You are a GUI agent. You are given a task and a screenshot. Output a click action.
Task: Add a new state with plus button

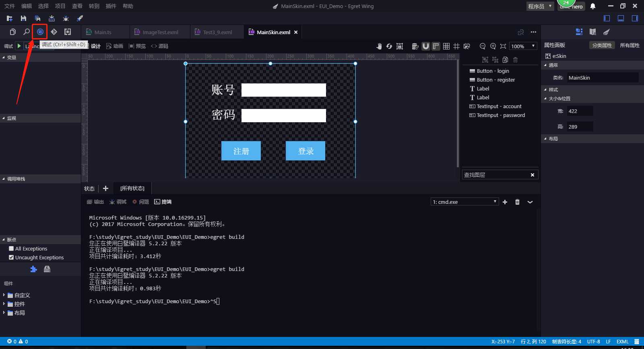coord(105,188)
